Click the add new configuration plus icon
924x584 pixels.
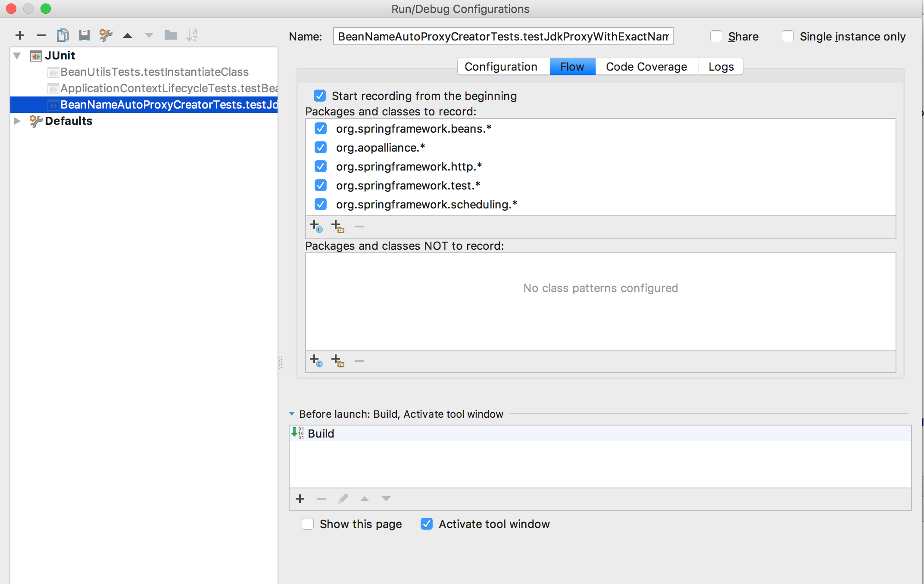[x=20, y=35]
